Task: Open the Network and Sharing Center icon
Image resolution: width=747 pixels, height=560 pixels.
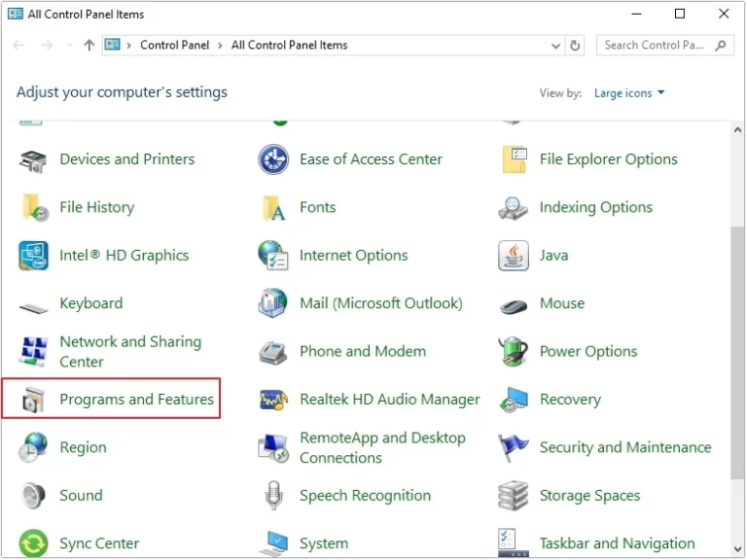Action: [33, 351]
